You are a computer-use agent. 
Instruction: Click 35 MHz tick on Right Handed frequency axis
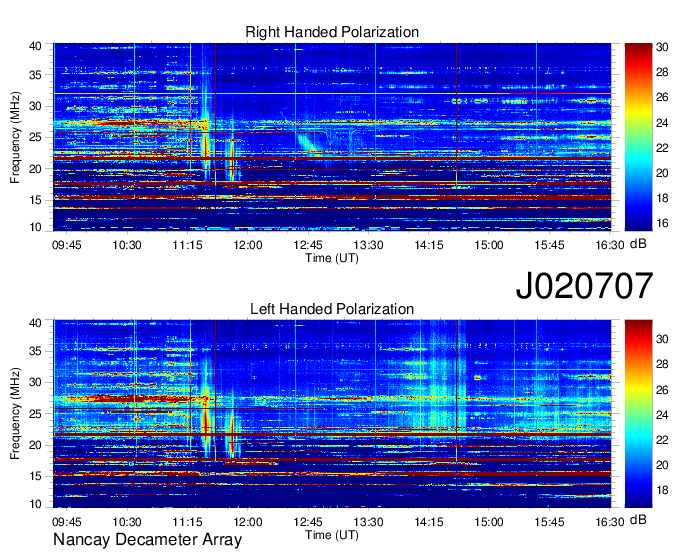35,75
